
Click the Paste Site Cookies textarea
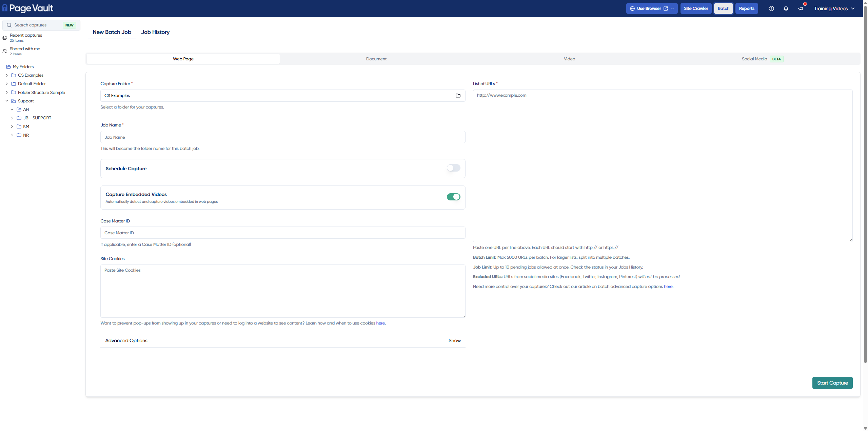(283, 291)
